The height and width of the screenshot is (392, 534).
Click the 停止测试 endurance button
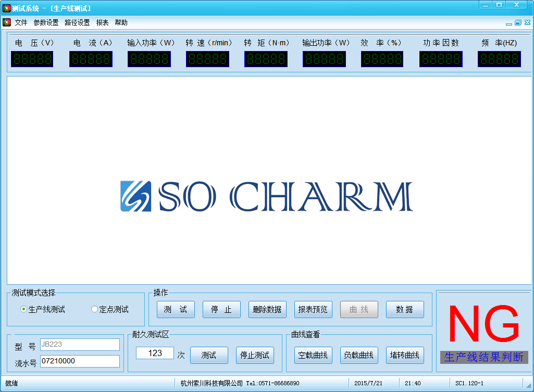pos(255,355)
